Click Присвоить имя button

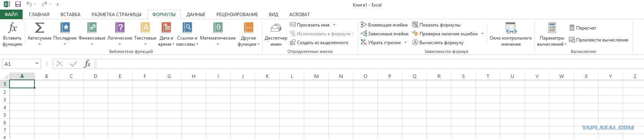[310, 25]
